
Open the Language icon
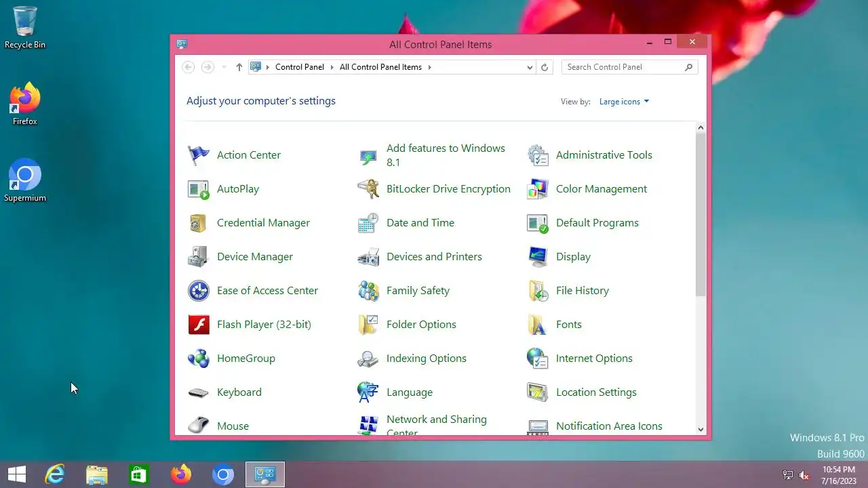coord(368,392)
